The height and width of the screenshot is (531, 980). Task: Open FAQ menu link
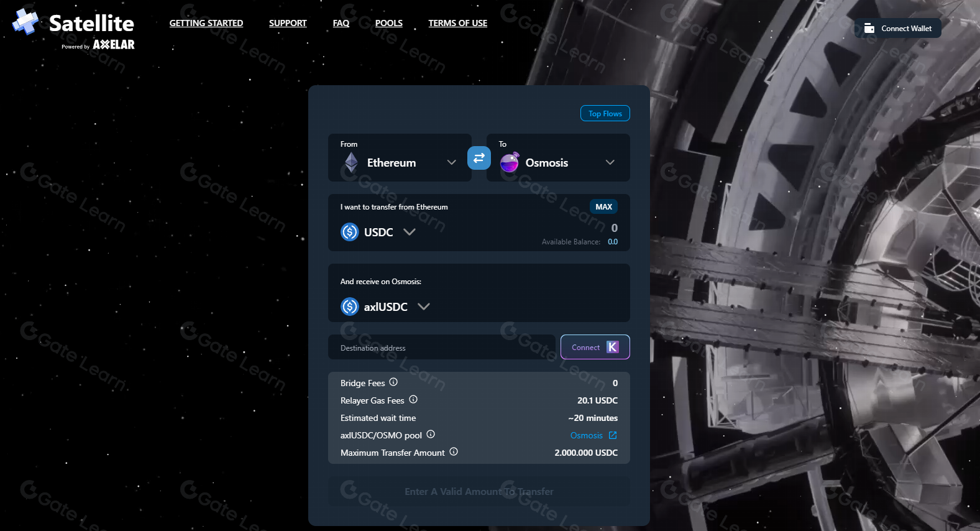click(x=341, y=23)
